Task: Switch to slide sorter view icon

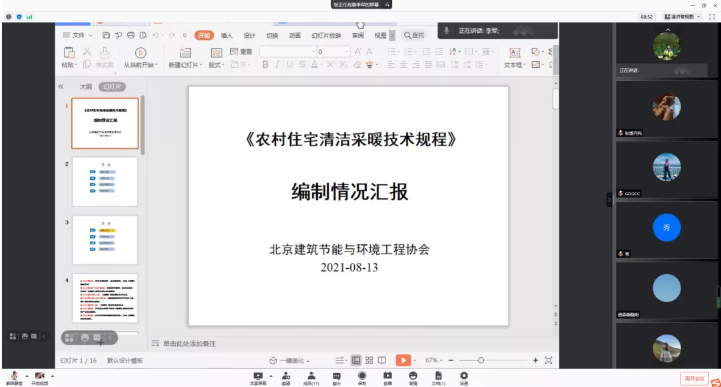Action: click(369, 360)
